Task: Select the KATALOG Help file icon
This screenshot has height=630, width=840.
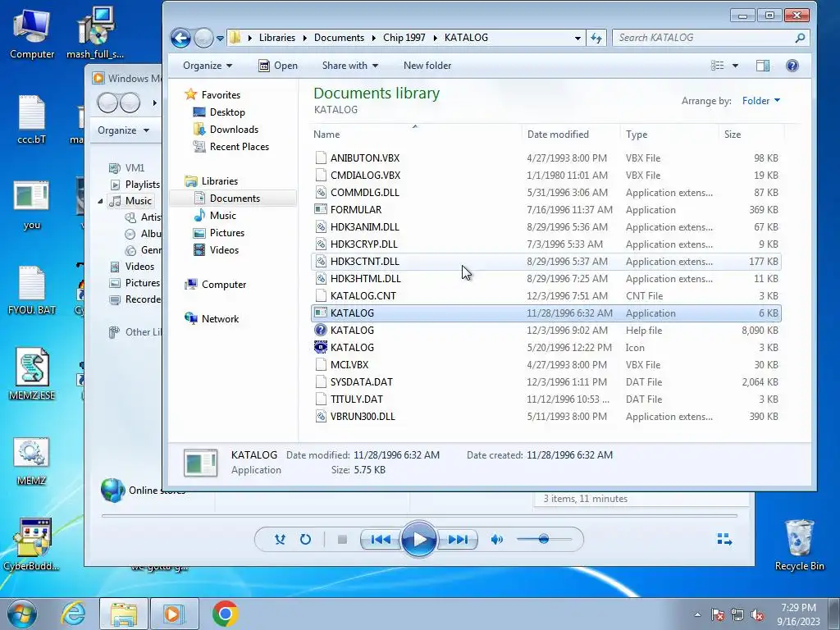Action: [x=321, y=331]
